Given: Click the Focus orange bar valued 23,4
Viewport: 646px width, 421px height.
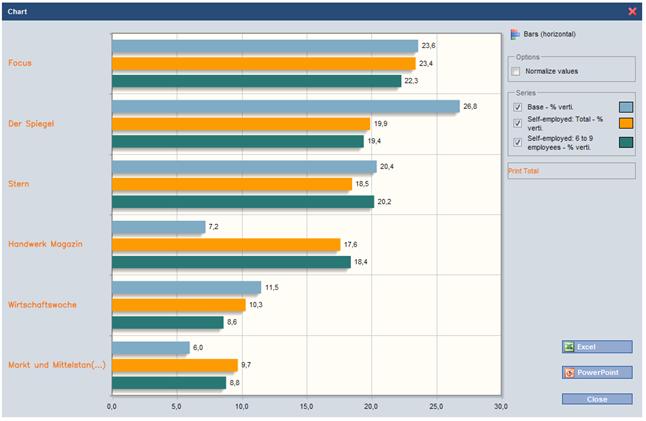Looking at the screenshot, I should pos(264,64).
